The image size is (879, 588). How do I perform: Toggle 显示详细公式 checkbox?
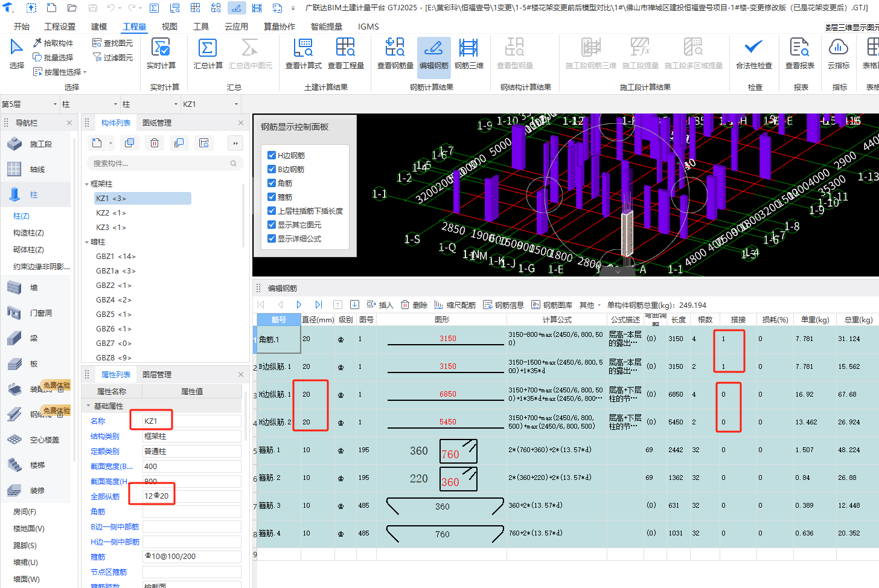point(272,238)
